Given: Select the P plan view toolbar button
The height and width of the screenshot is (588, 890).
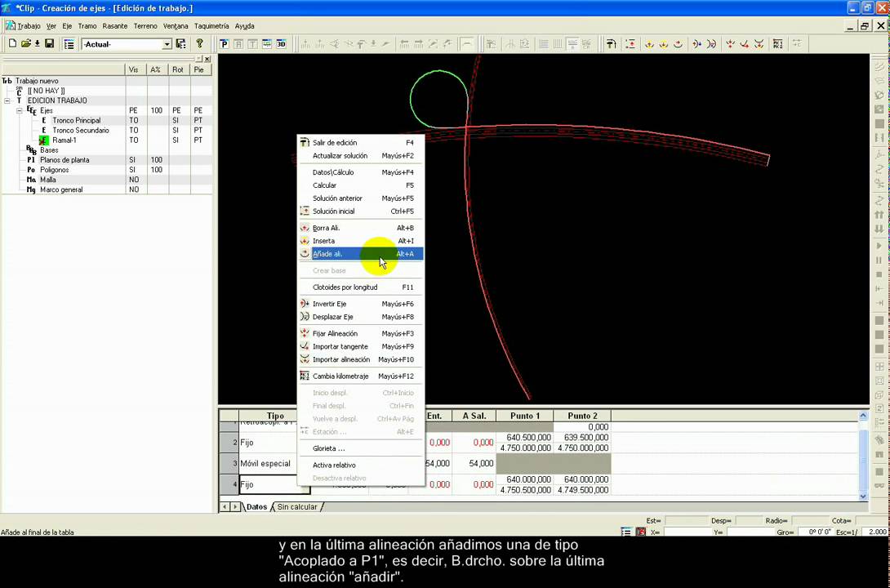Looking at the screenshot, I should pyautogui.click(x=225, y=44).
